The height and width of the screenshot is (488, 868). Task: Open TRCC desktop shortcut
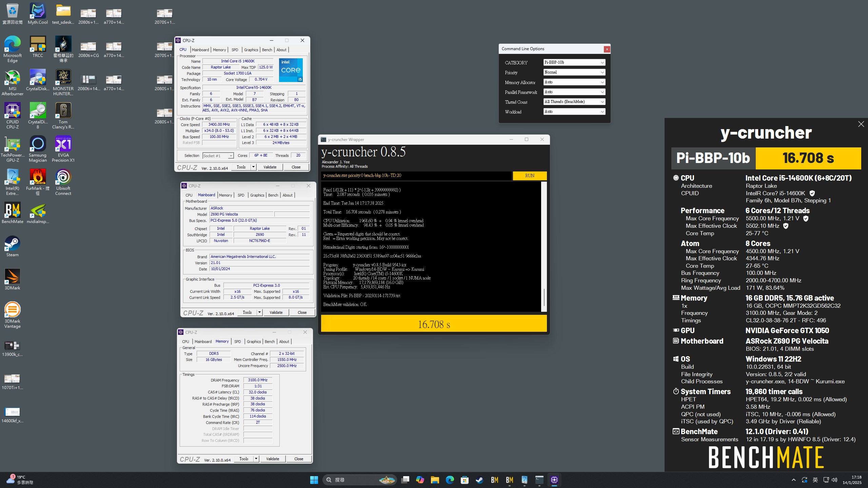38,47
